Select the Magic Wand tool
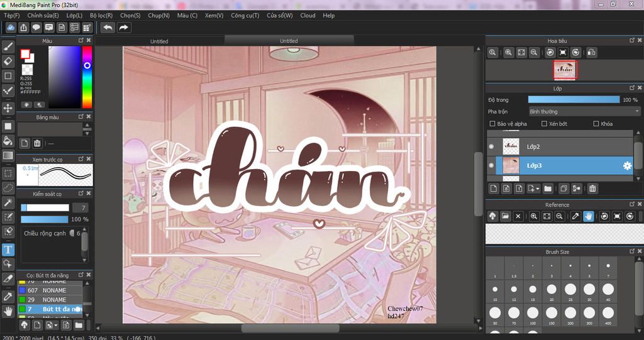Viewport: 644px width, 340px height. [8, 202]
